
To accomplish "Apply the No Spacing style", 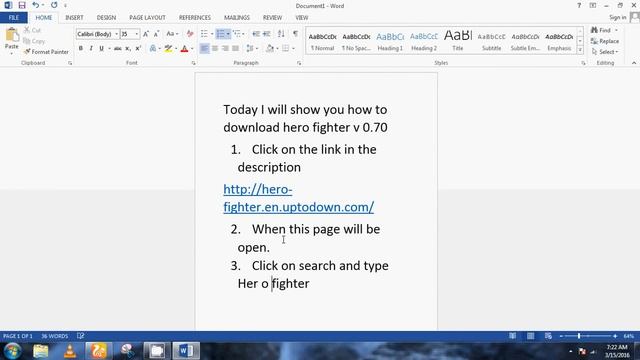I will (356, 41).
